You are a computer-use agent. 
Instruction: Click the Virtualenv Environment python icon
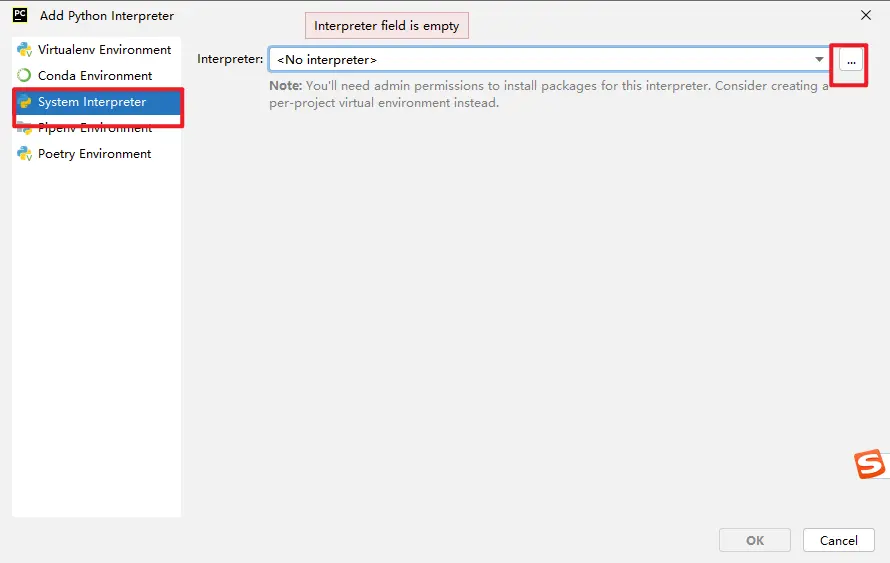pos(24,50)
